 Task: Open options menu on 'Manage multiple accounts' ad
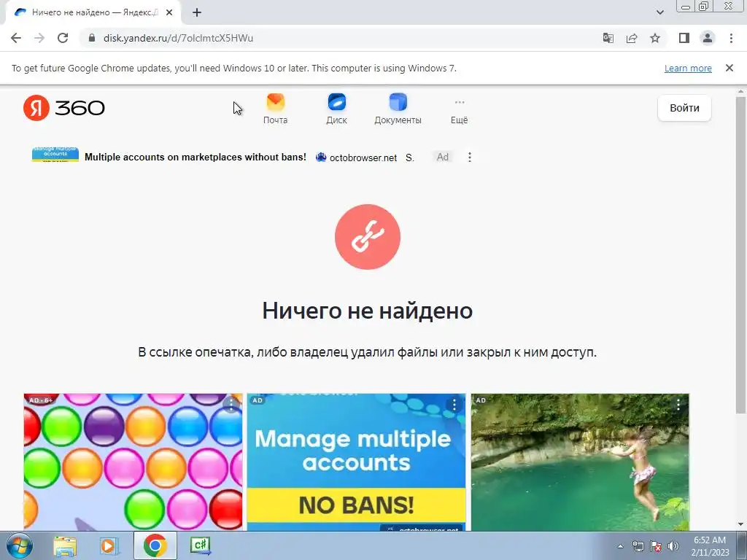(454, 405)
